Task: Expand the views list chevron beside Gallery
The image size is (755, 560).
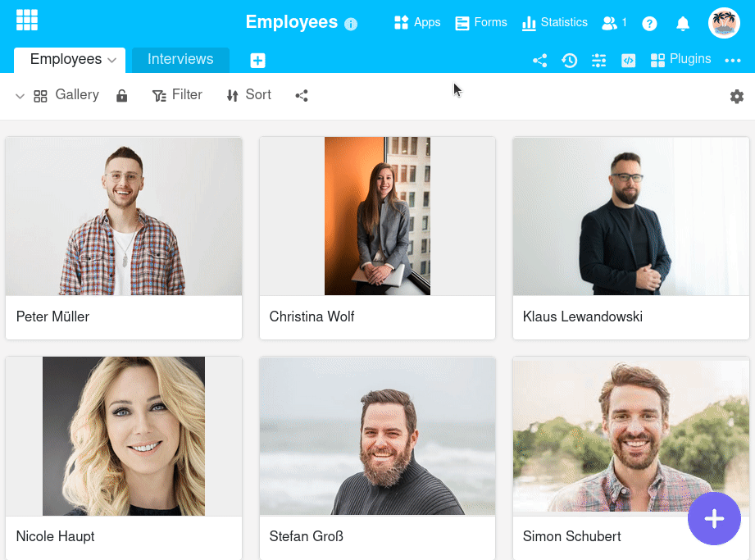Action: point(20,96)
